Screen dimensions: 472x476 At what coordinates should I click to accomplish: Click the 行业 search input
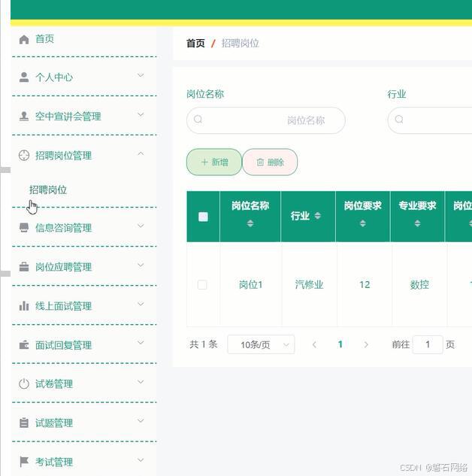tap(430, 120)
